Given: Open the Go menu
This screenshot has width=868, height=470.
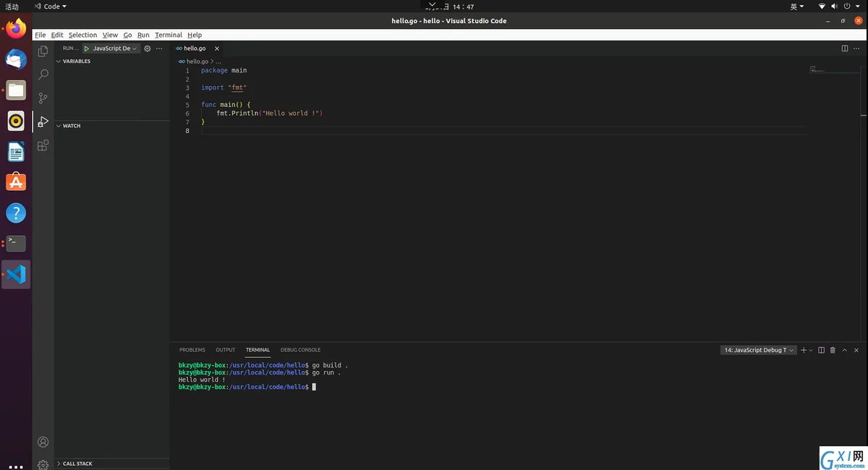Looking at the screenshot, I should point(127,35).
